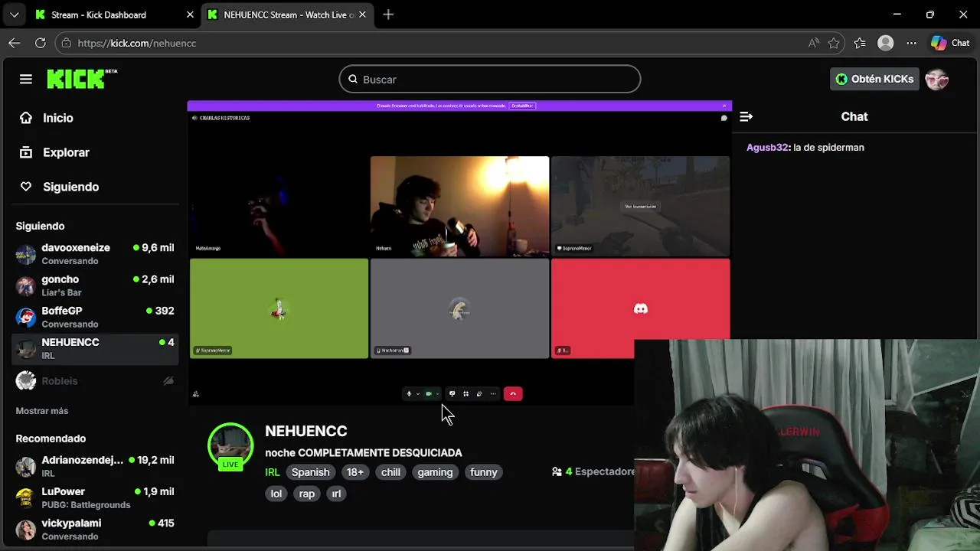
Task: Select the green SopranoMenor tile
Action: coord(279,308)
